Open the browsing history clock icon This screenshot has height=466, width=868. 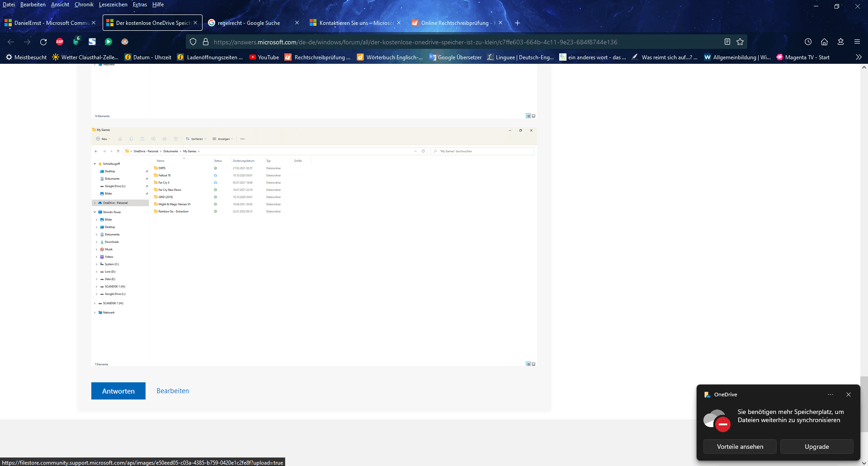(808, 42)
